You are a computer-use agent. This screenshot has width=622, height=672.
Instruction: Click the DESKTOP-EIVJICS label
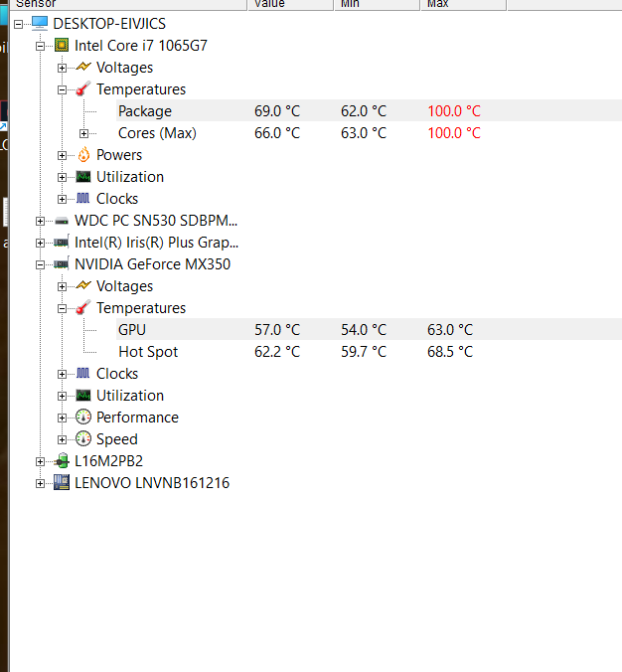point(109,24)
